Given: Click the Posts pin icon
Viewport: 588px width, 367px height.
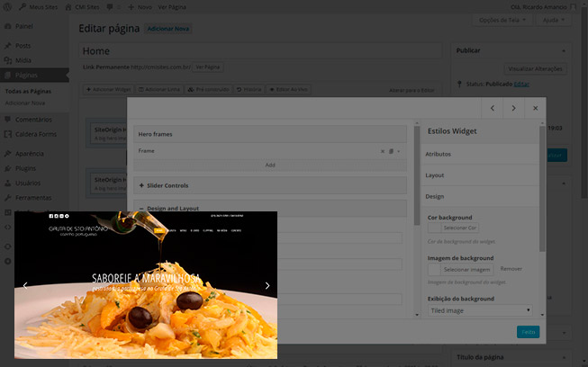Looking at the screenshot, I should coord(8,46).
